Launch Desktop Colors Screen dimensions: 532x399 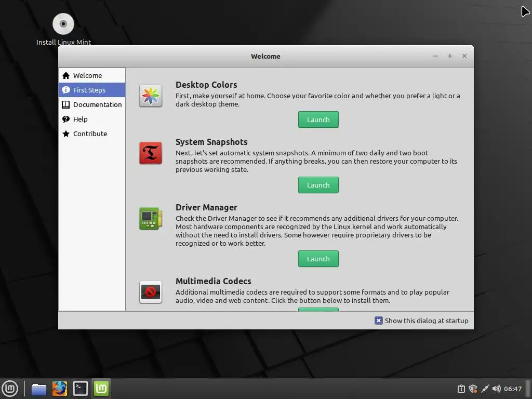318,119
